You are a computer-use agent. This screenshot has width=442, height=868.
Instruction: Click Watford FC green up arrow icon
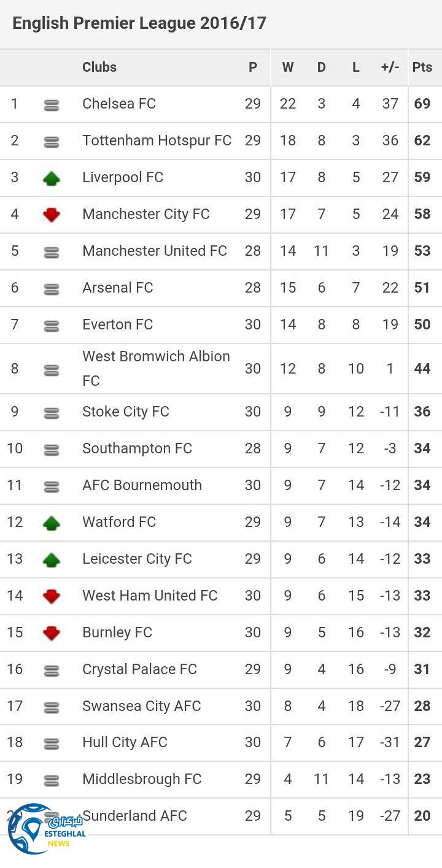click(x=52, y=523)
